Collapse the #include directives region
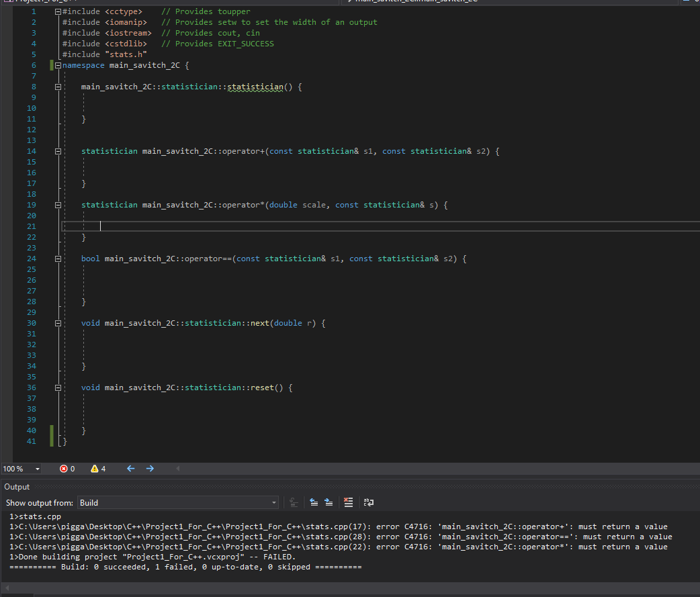The image size is (700, 597). pos(58,11)
